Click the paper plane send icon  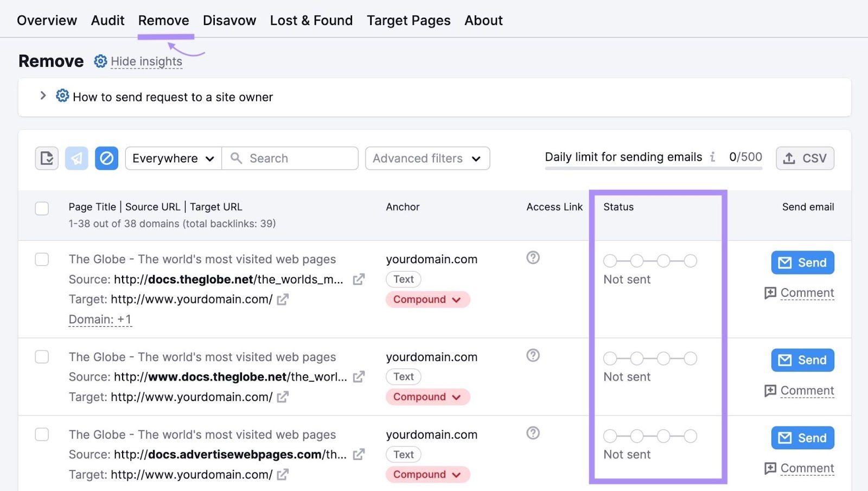pos(76,158)
